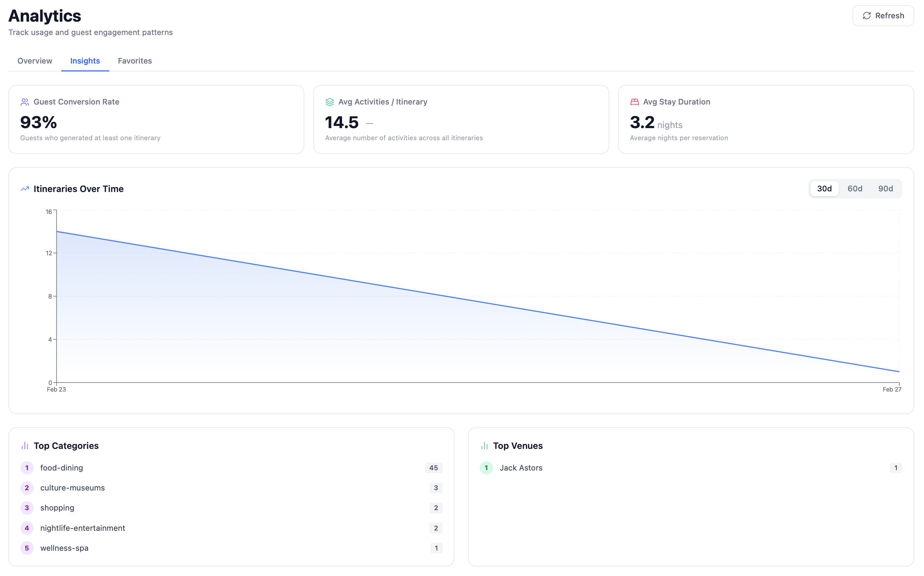Select Jack Astors in Top Venues
924x576 pixels.
coord(521,468)
